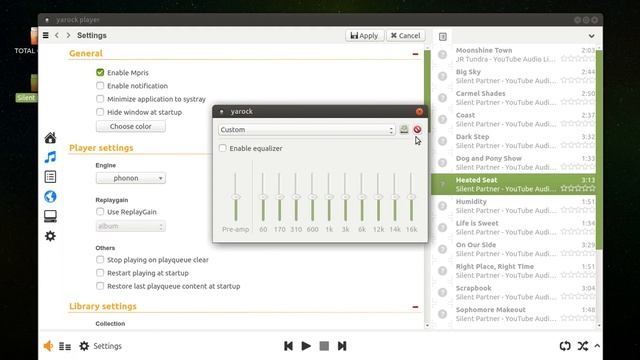Uncheck Enable Mpris
The image size is (640, 360).
[100, 73]
